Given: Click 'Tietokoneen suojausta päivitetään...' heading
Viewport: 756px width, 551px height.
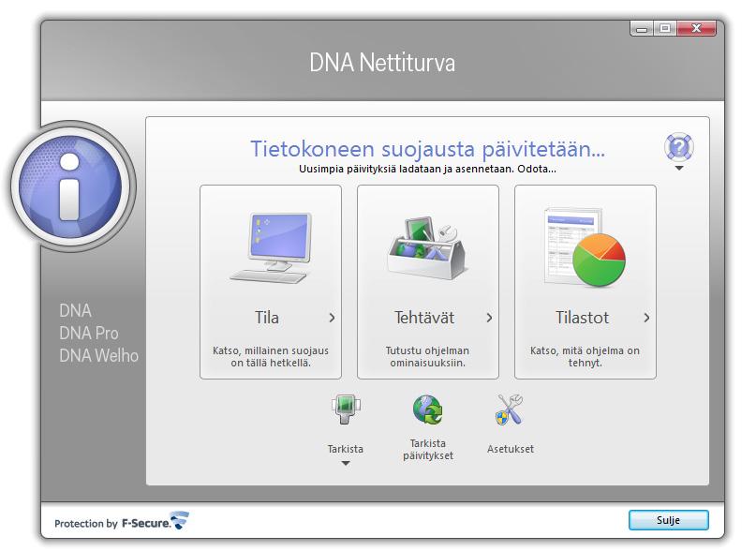Looking at the screenshot, I should click(x=427, y=149).
